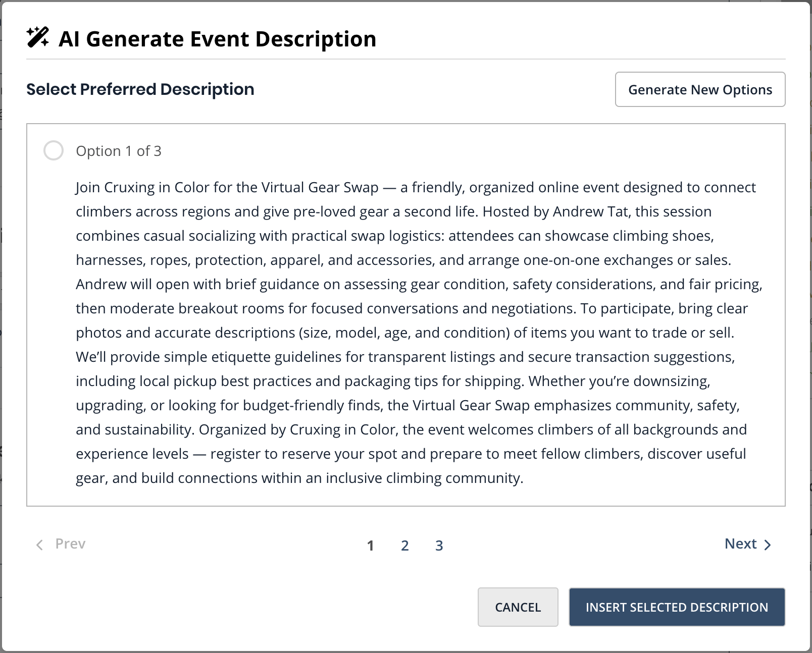Image resolution: width=812 pixels, height=653 pixels.
Task: Click the magic wand AI icon
Action: tap(38, 37)
